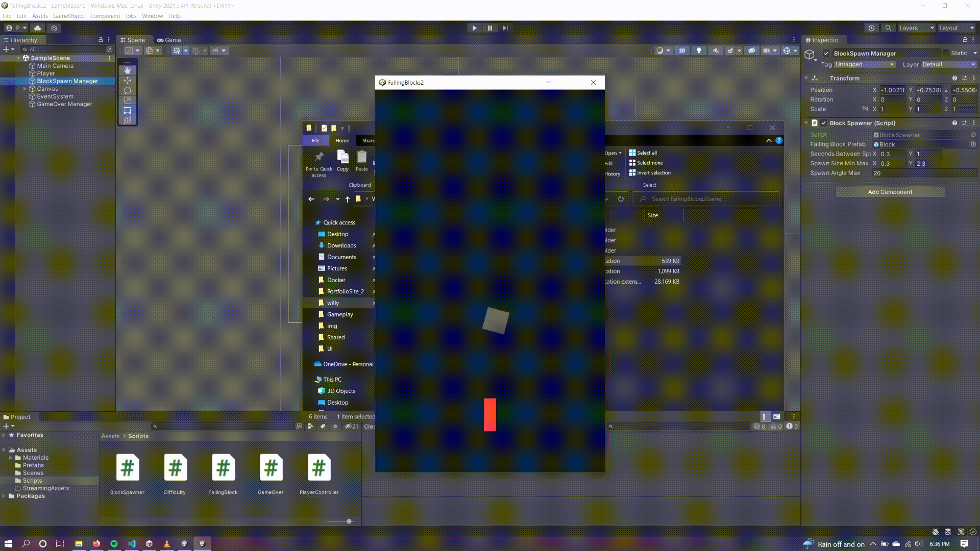980x551 pixels.
Task: Click the Step frame button
Action: pyautogui.click(x=505, y=28)
